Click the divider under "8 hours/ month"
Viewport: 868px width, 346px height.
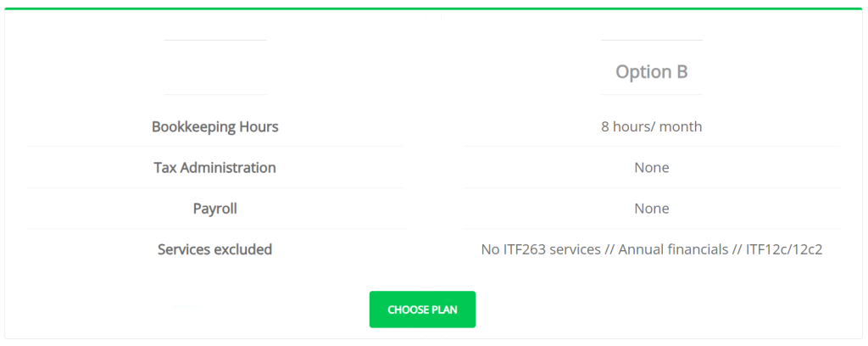pyautogui.click(x=651, y=147)
